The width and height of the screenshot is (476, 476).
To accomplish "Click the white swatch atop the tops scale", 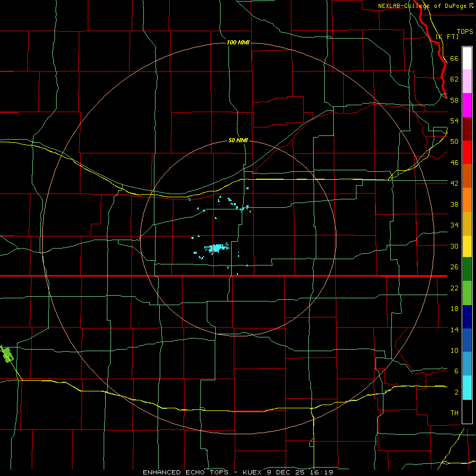I will (467, 58).
